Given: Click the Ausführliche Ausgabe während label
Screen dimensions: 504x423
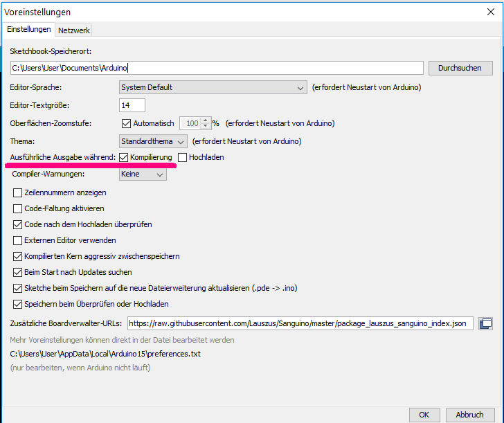Looking at the screenshot, I should [x=63, y=158].
